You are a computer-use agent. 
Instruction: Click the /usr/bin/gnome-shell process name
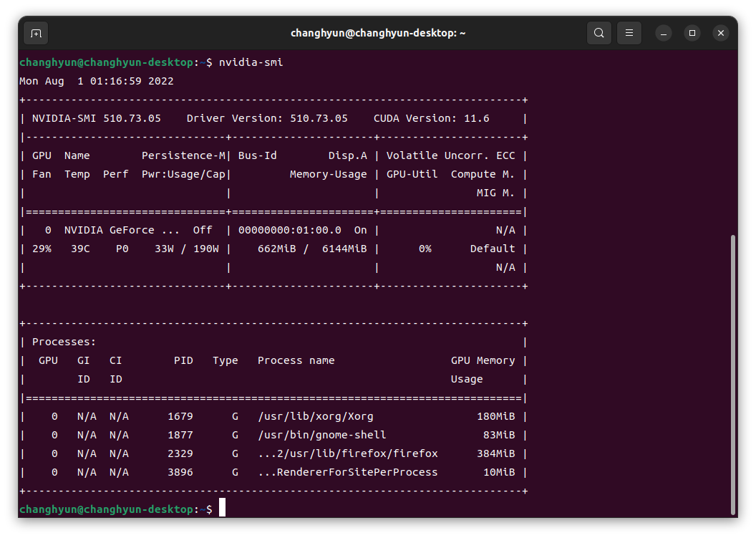(x=322, y=436)
